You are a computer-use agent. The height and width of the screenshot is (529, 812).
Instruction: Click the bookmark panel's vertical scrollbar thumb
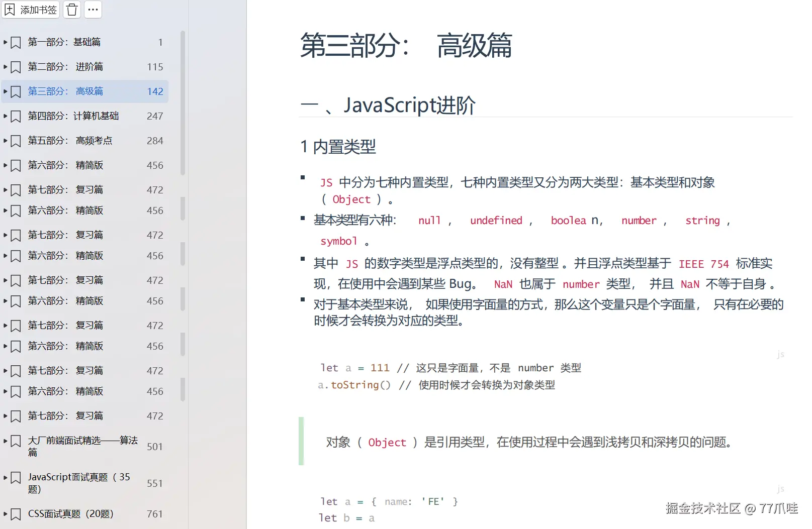183,103
